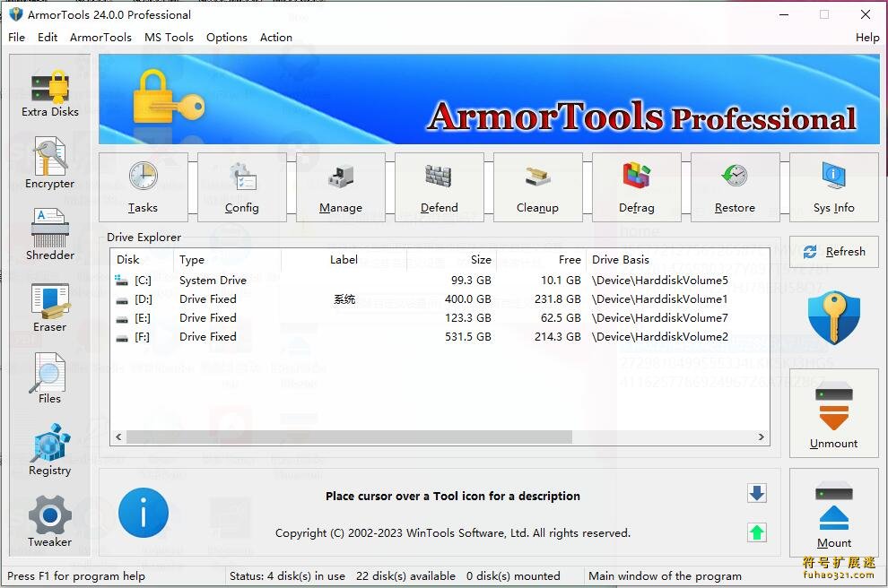The width and height of the screenshot is (888, 588).
Task: Click the 231.8 GB free value
Action: [558, 298]
